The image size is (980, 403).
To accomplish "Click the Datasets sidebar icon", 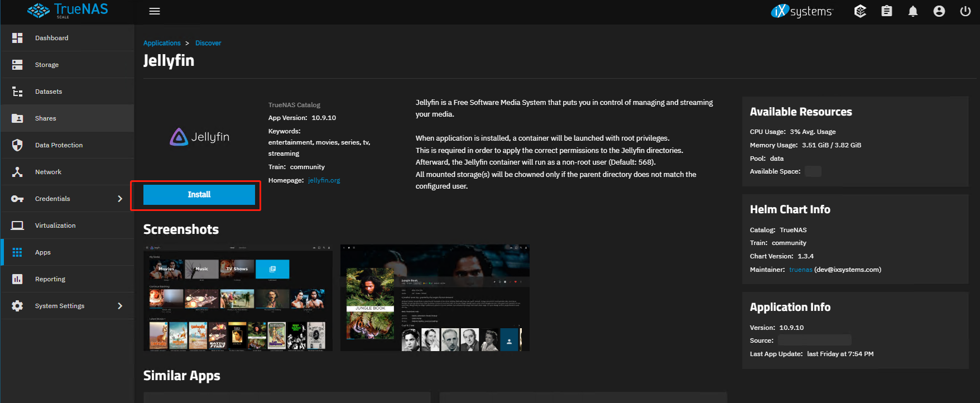I will [17, 92].
